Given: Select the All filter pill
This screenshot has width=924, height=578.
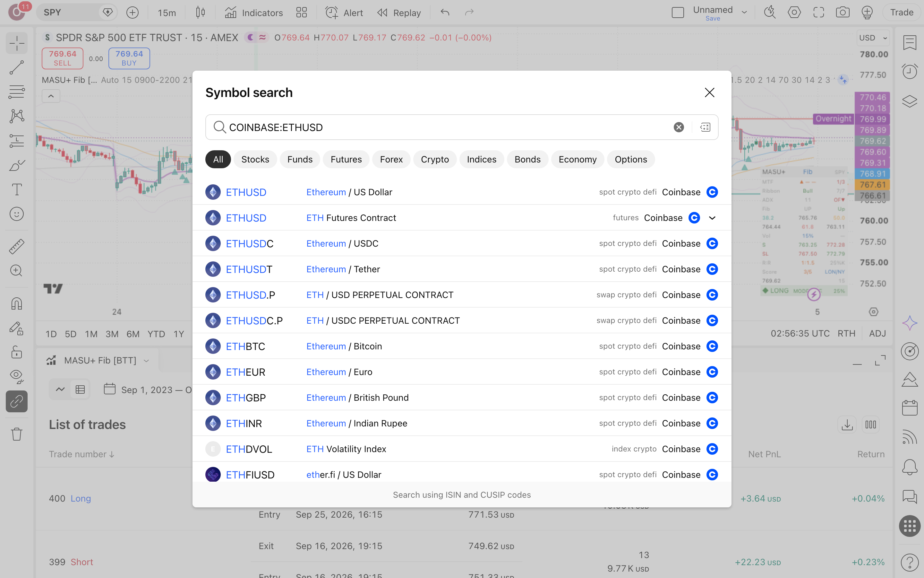Looking at the screenshot, I should [218, 159].
